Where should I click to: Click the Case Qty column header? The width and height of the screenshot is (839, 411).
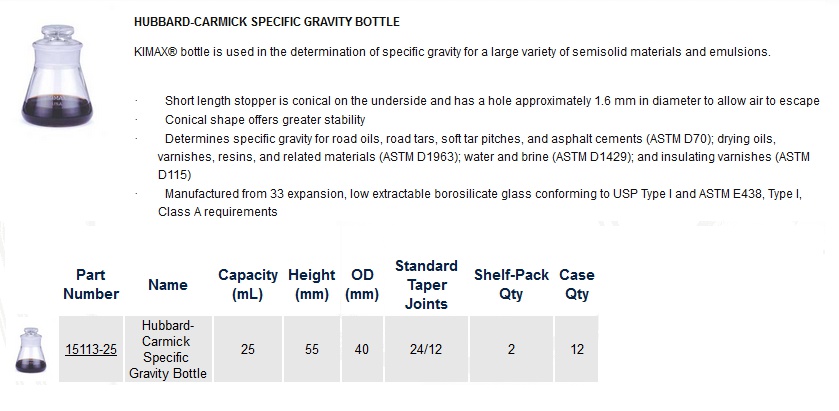577,284
